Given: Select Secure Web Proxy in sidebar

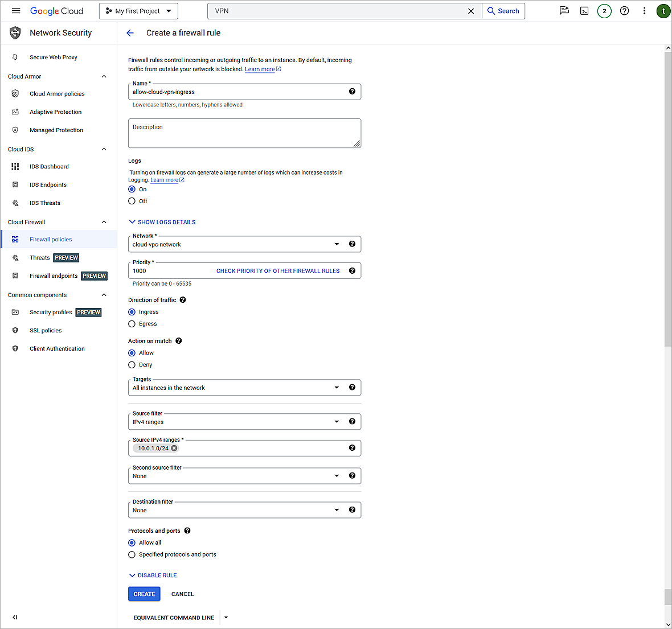Looking at the screenshot, I should [x=52, y=57].
